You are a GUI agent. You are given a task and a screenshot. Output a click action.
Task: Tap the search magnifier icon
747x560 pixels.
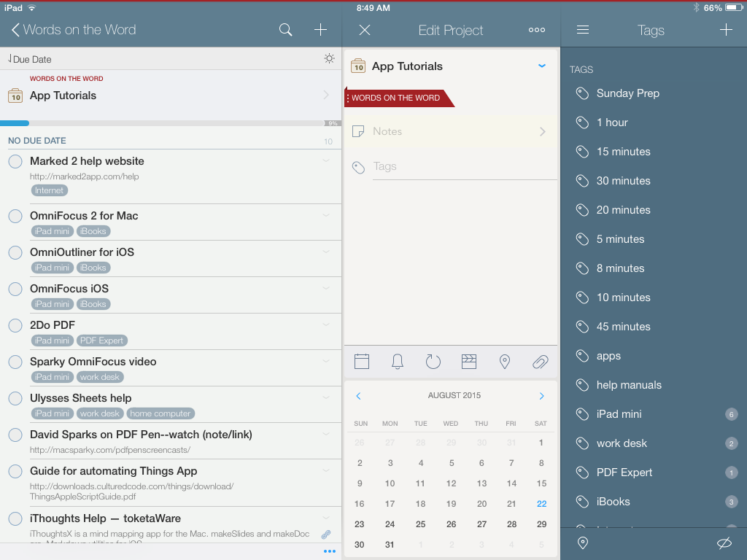pos(285,30)
